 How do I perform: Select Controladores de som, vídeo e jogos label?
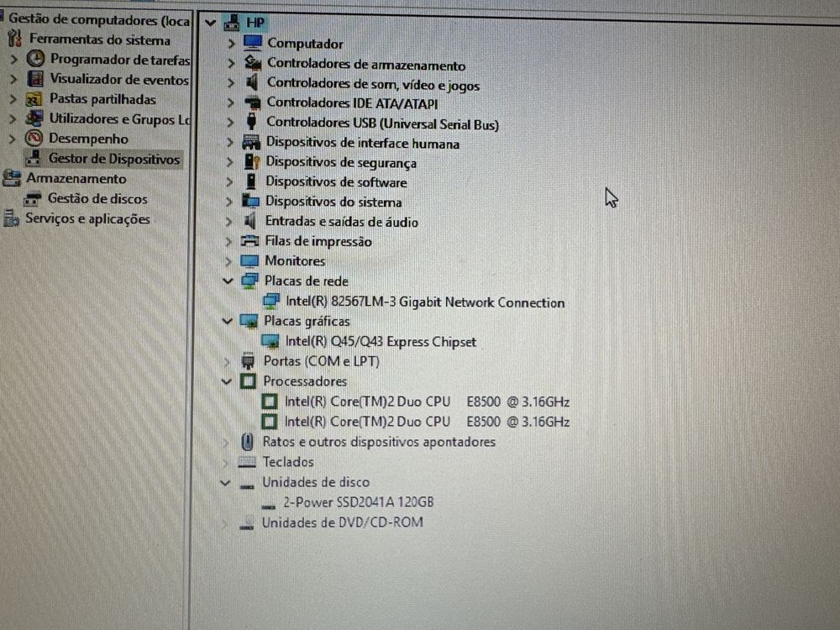click(374, 84)
